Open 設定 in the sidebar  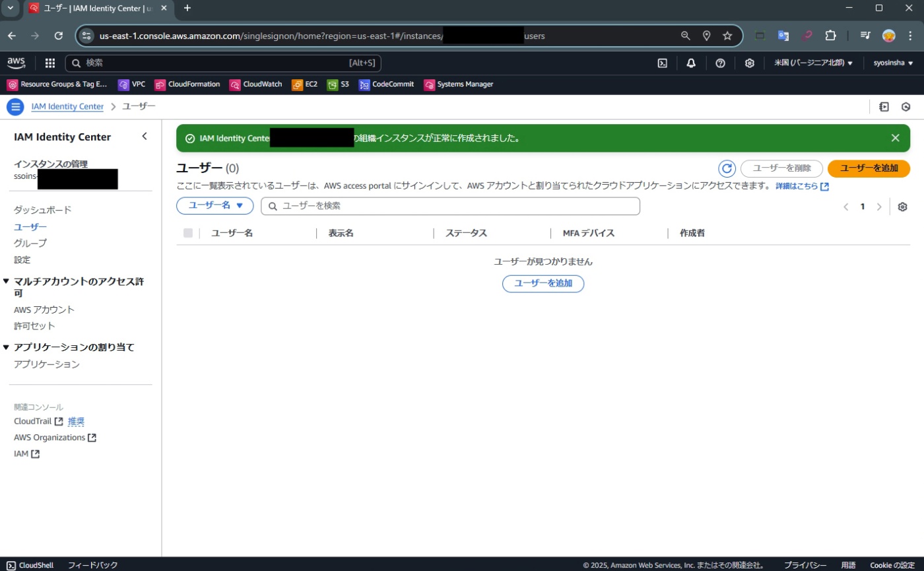click(x=22, y=259)
